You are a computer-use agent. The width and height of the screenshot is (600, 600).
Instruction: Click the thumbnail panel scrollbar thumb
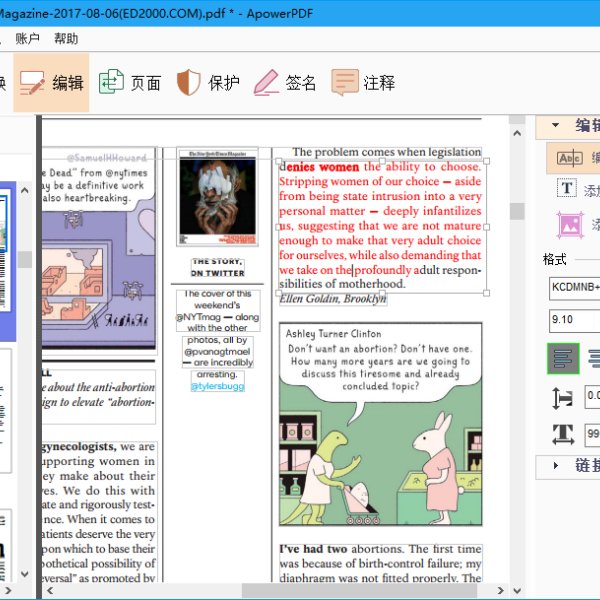[25, 259]
